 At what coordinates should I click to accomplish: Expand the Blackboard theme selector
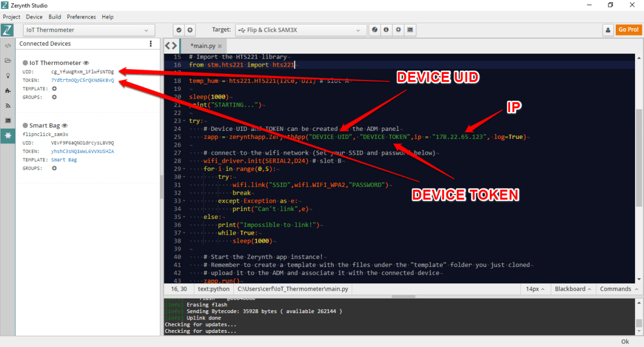point(573,288)
